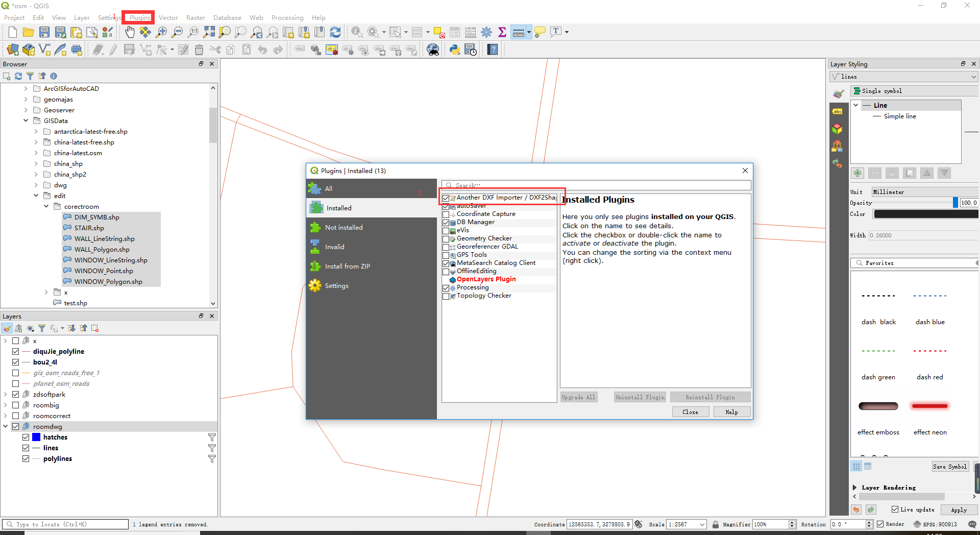Open the Field Calculator sigma icon
This screenshot has height=535, width=980.
[502, 33]
